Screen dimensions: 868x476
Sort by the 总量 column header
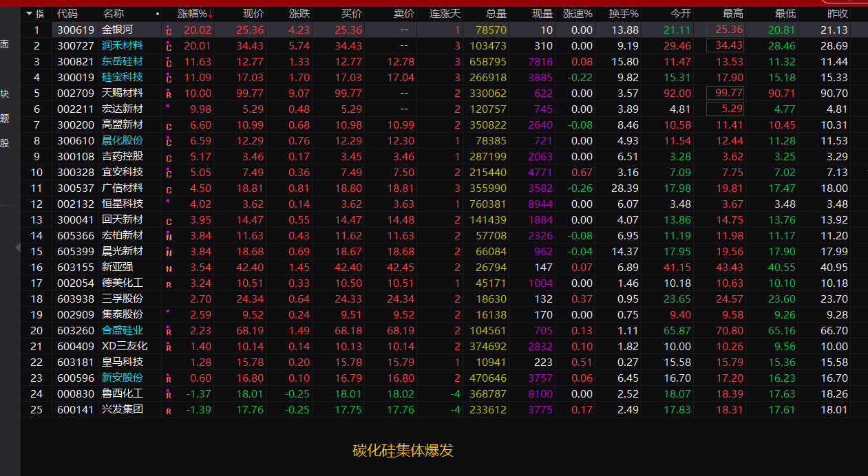496,14
